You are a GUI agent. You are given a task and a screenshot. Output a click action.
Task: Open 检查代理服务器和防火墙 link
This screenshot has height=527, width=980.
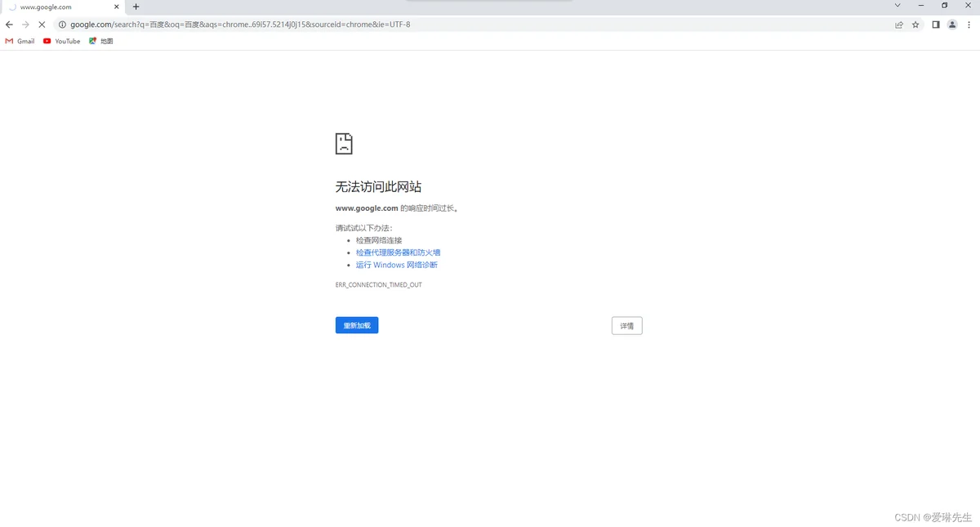[399, 252]
